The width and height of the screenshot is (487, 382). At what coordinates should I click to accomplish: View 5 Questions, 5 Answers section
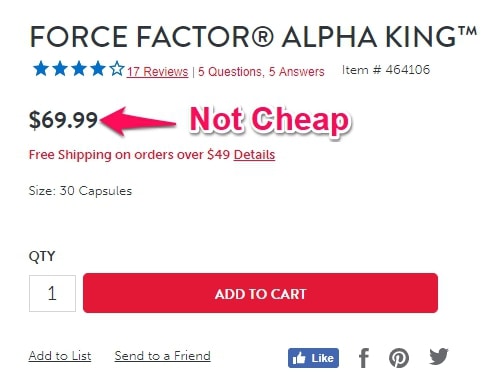[x=261, y=72]
